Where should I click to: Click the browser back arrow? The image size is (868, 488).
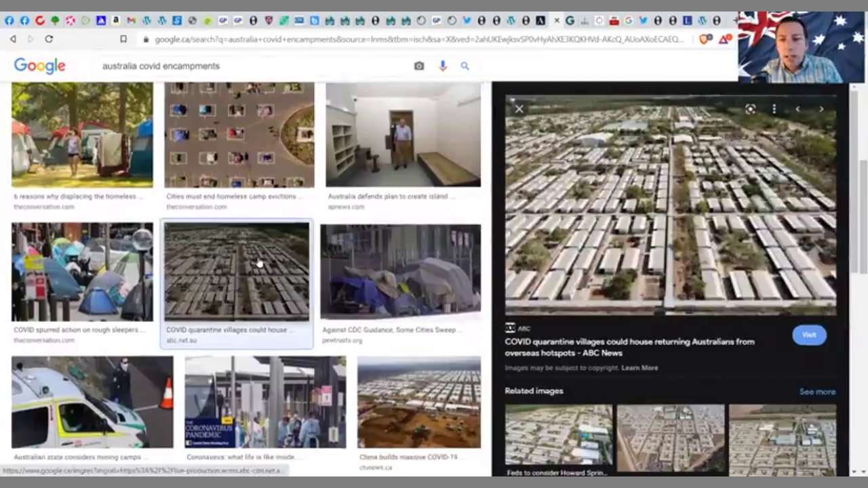point(13,39)
